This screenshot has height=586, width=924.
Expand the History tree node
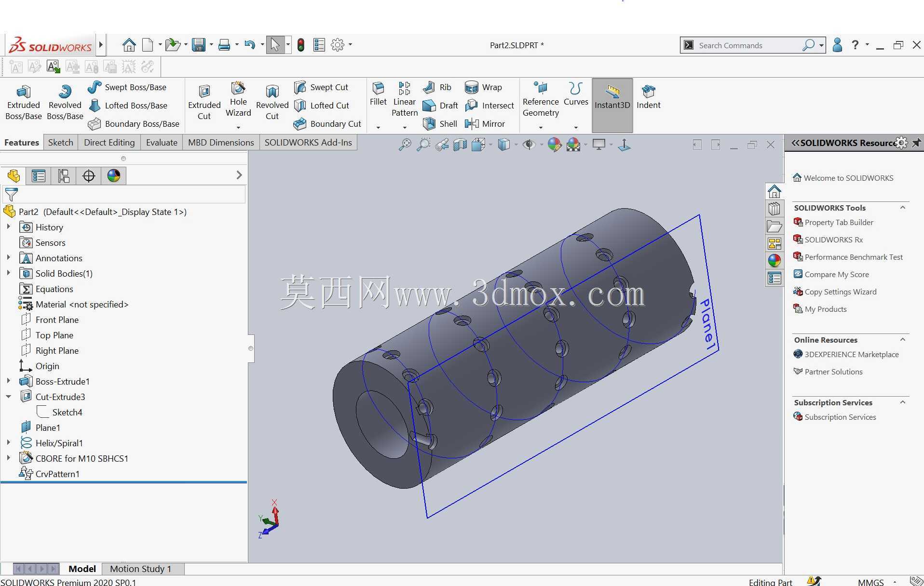[9, 227]
